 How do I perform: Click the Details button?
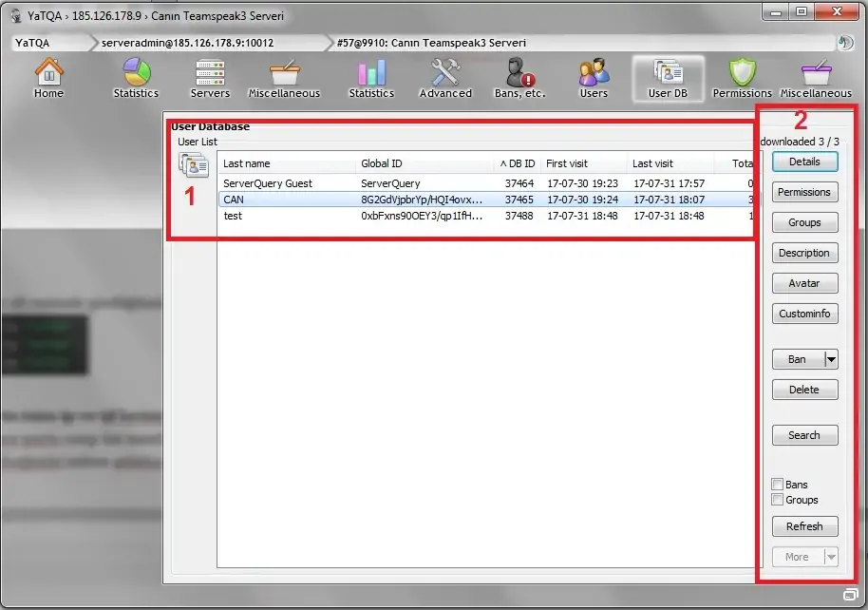tap(804, 162)
